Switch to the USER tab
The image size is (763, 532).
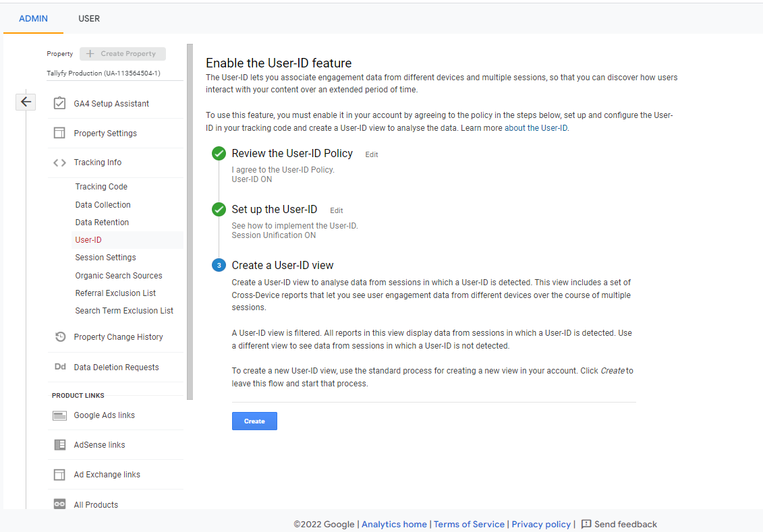coord(89,18)
